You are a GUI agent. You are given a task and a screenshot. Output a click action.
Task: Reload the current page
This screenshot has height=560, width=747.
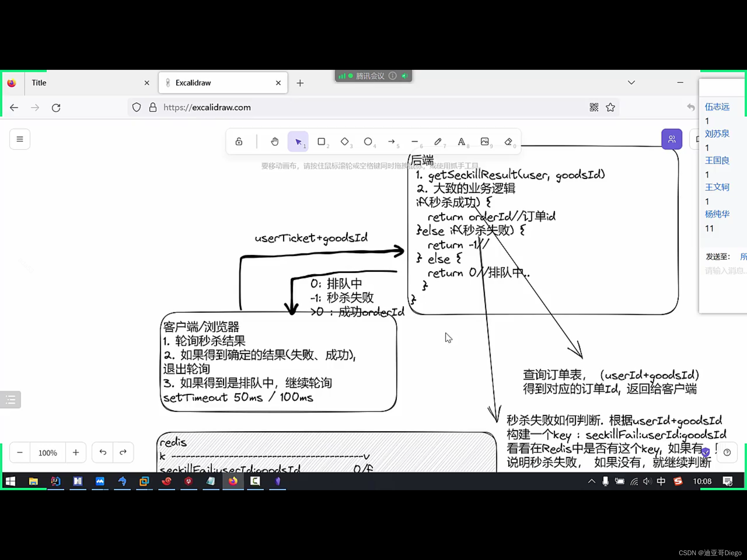click(x=56, y=108)
